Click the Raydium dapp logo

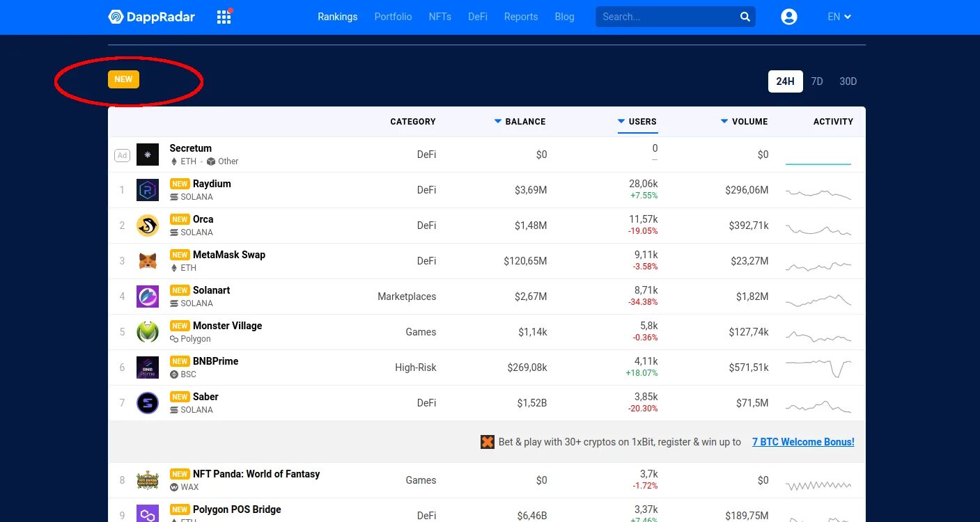[x=148, y=190]
